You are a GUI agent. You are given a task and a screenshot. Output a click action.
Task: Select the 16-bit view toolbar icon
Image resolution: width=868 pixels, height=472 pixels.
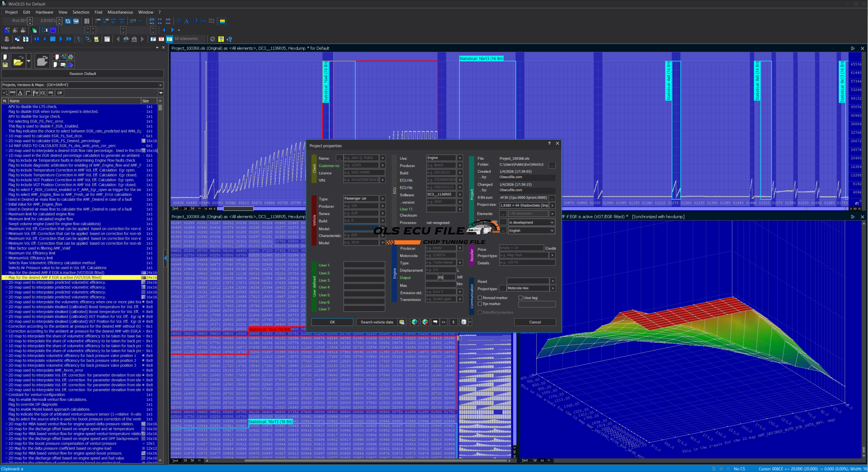click(105, 21)
